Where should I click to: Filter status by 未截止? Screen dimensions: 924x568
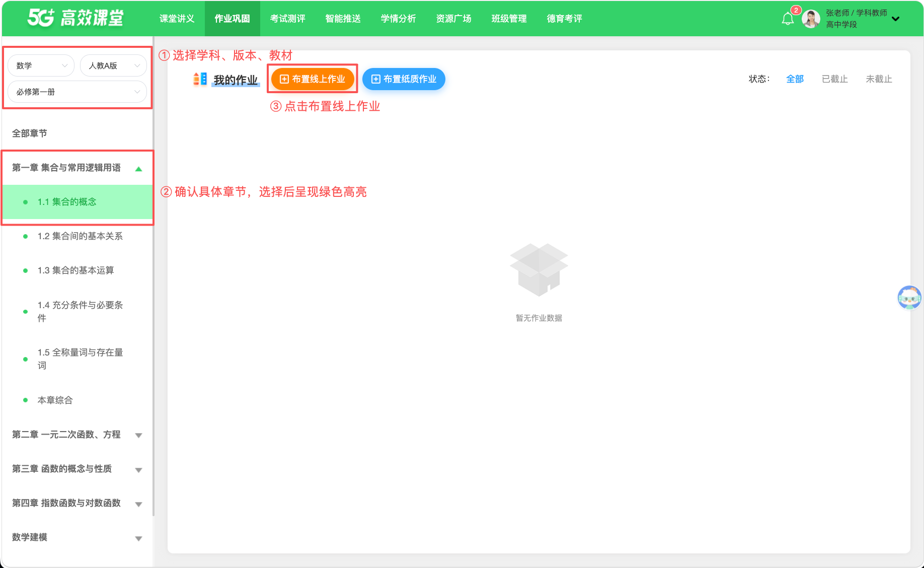tap(879, 79)
